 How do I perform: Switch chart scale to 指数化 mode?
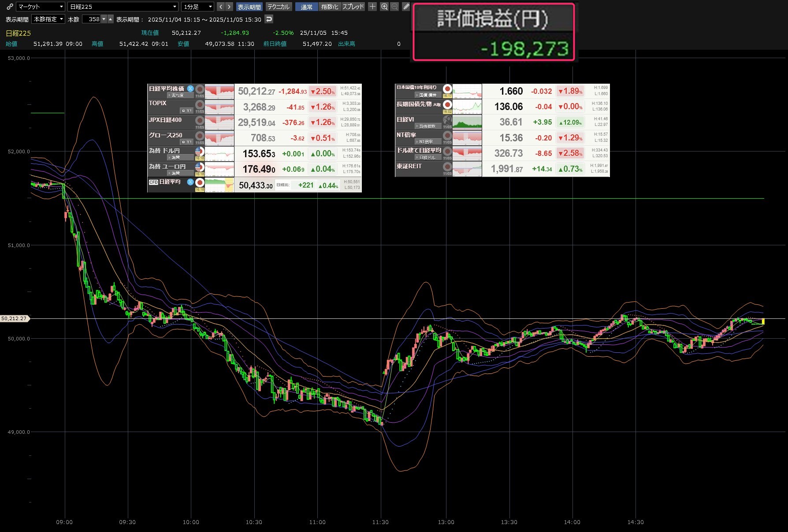pyautogui.click(x=330, y=7)
